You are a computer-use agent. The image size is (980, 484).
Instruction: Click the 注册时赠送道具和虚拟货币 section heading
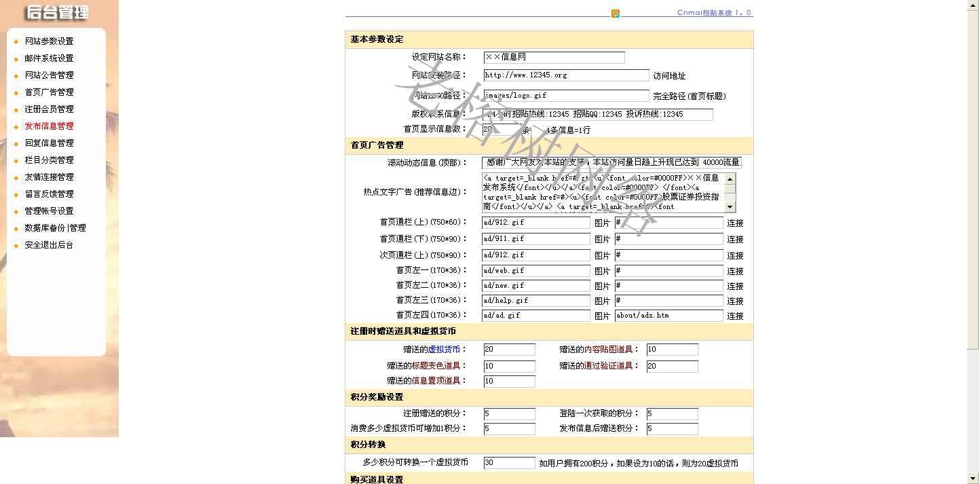tap(403, 331)
